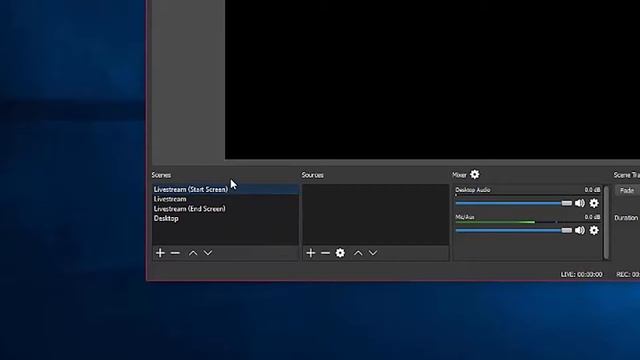
Task: Select the Livestream (Start Screen) scene
Action: tap(225, 189)
